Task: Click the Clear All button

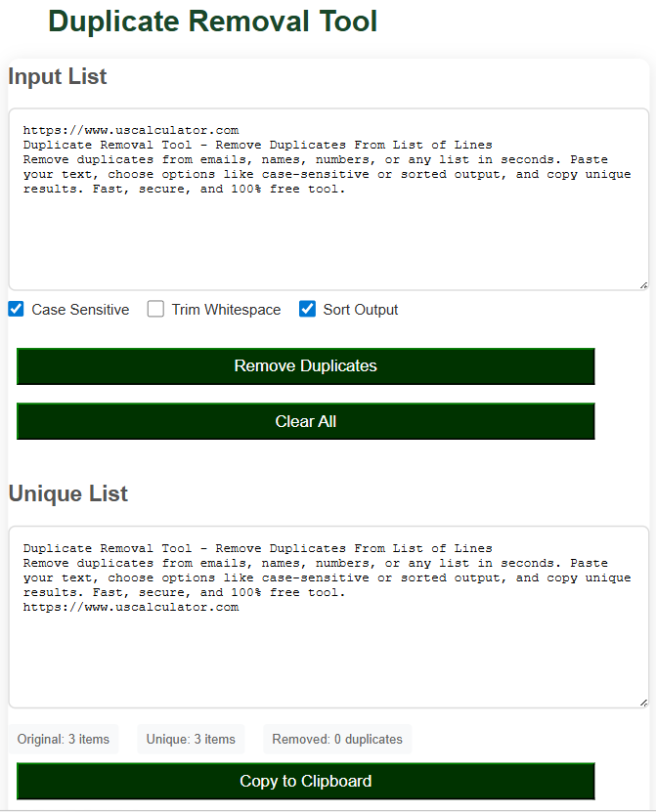Action: [306, 421]
